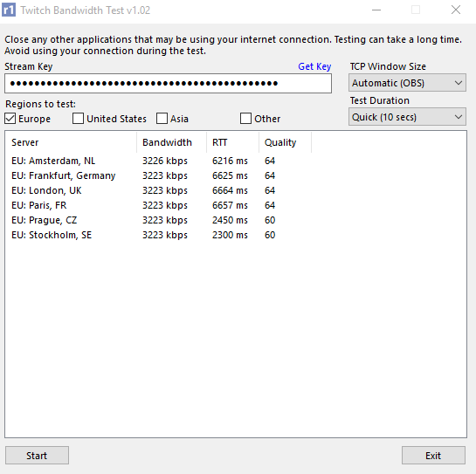Click the 6625 ms RTT value
Image resolution: width=476 pixels, height=474 pixels.
[x=230, y=175]
